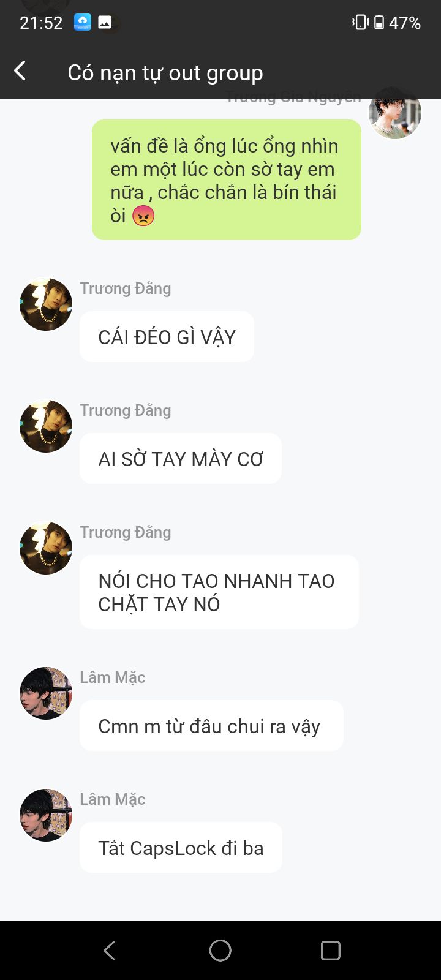Open recent apps with the square button
Image resolution: width=441 pixels, height=980 pixels.
(x=331, y=951)
